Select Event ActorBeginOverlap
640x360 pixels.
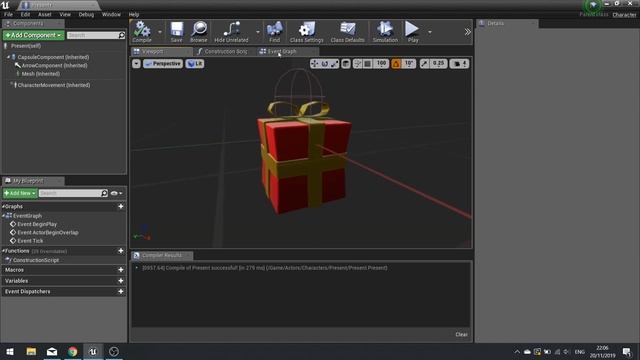tap(47, 233)
